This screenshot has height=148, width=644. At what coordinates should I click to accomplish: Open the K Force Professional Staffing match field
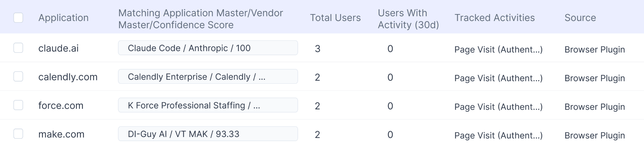(208, 105)
